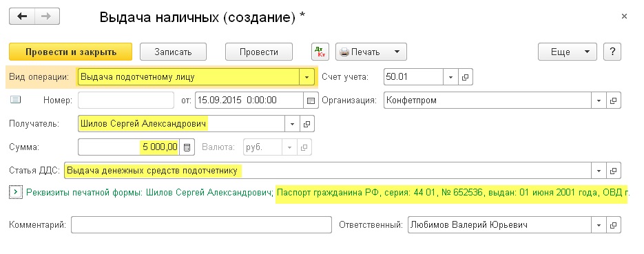
Task: Click the 'Статья ДДС:' label
Action: coord(34,171)
